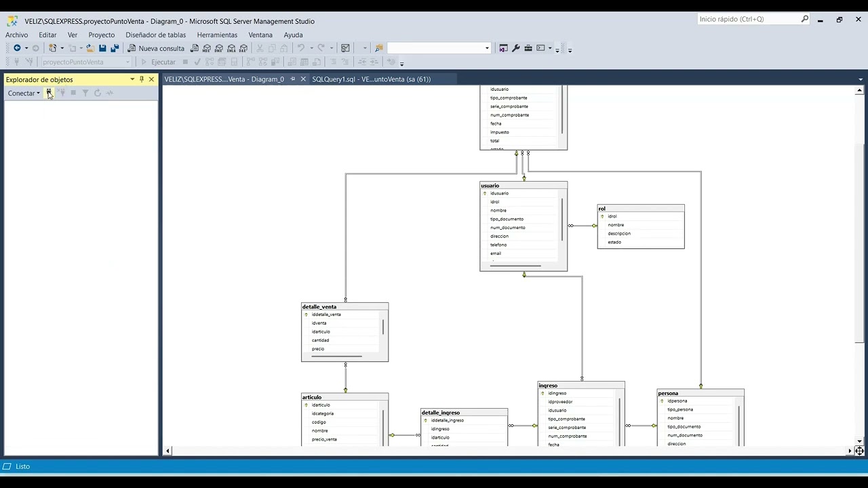This screenshot has width=868, height=488.
Task: Open the Conectar dropdown in Object Explorer
Action: pyautogui.click(x=24, y=93)
